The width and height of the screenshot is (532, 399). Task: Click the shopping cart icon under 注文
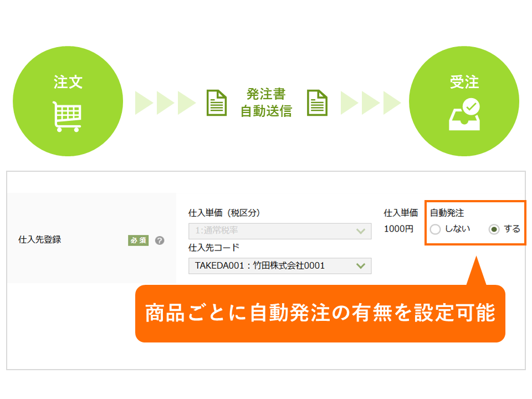(67, 116)
